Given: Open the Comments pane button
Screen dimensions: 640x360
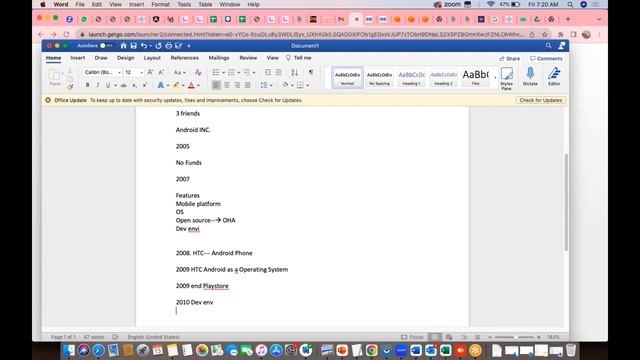Looking at the screenshot, I should tap(546, 59).
